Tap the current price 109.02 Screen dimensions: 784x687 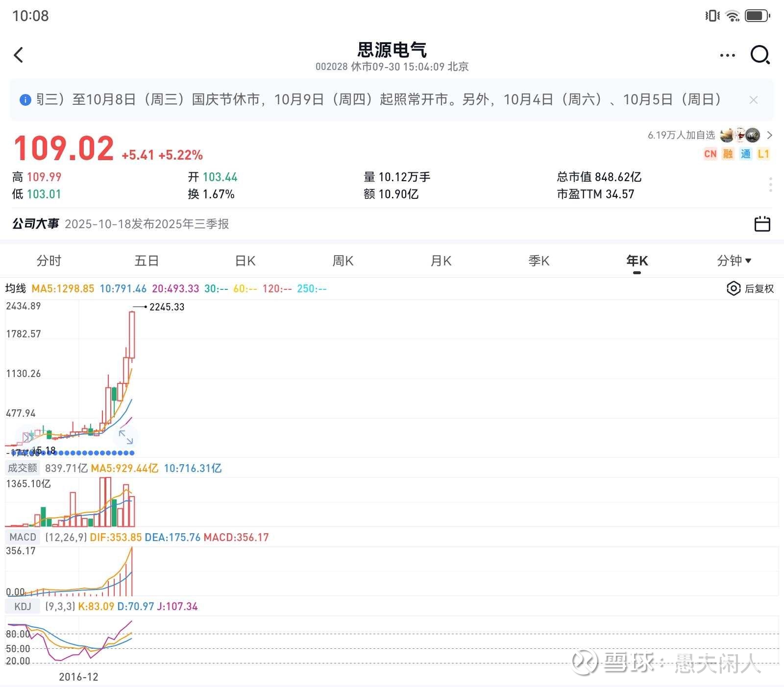pyautogui.click(x=64, y=148)
